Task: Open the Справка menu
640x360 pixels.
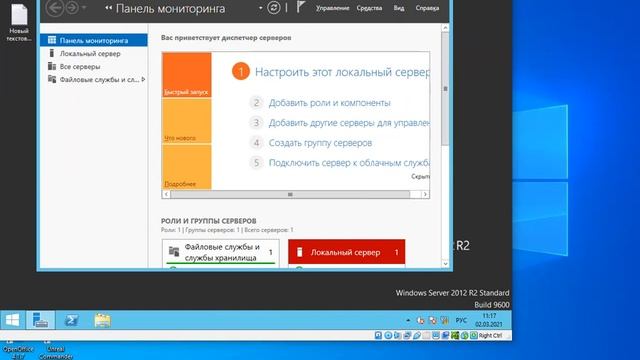Action: (427, 8)
